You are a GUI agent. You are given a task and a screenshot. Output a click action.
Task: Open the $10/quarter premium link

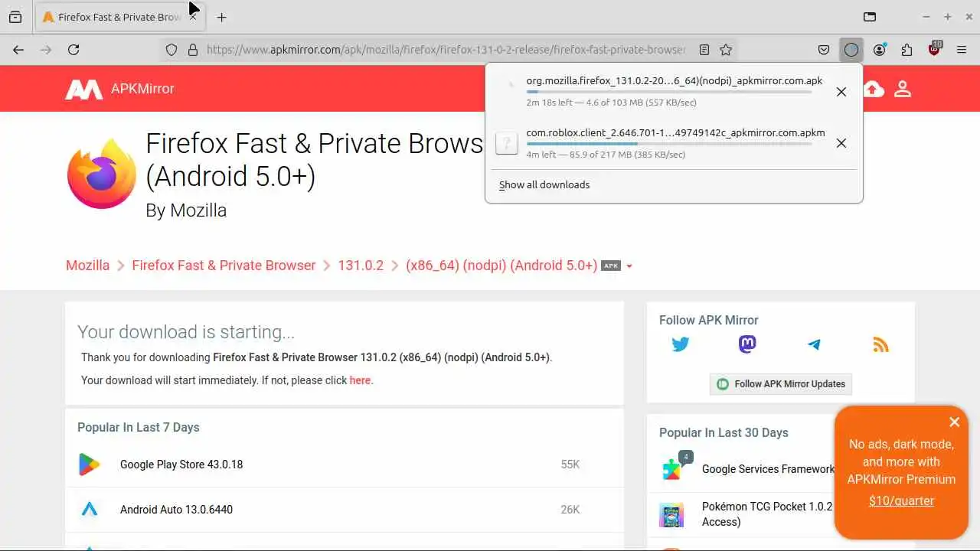[901, 501]
